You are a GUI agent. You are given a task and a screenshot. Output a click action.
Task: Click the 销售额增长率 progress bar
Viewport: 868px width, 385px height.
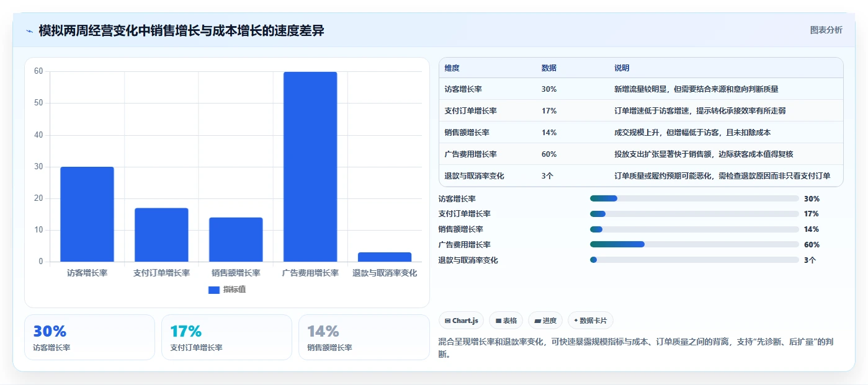click(694, 229)
